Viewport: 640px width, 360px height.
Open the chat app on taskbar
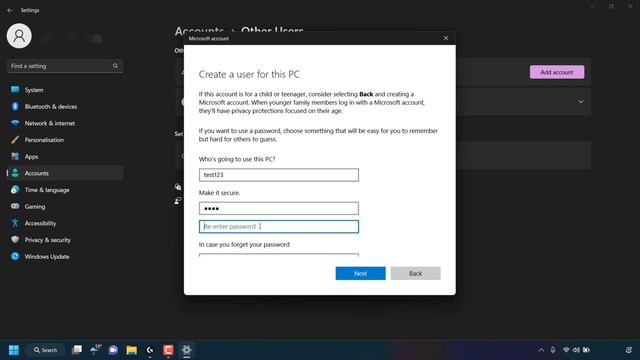(x=113, y=350)
